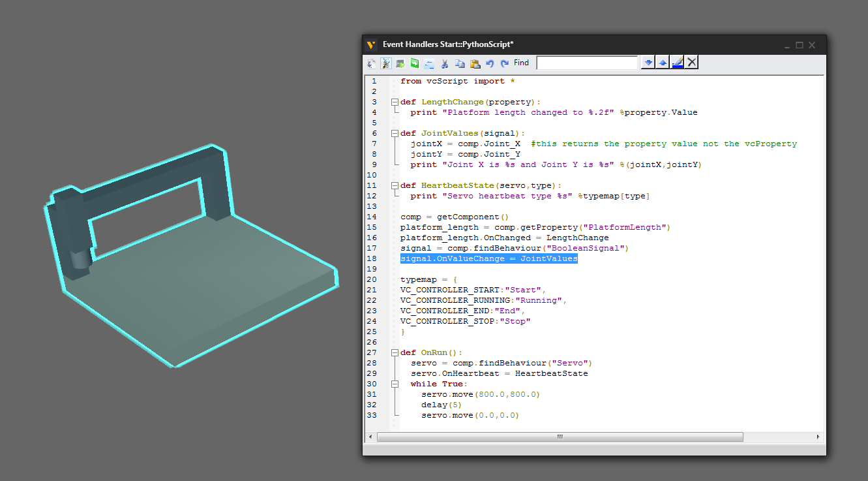Redo edit with the redo arrow

click(x=504, y=63)
